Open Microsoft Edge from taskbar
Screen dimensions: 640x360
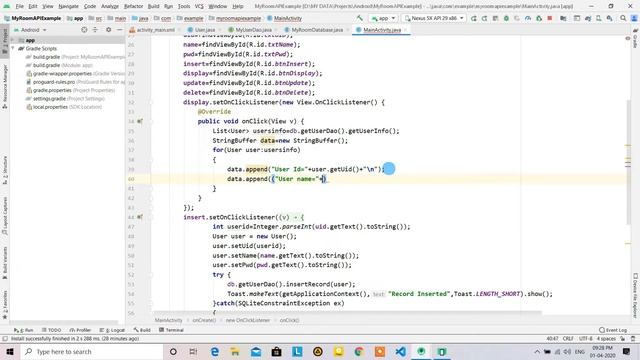coord(215,351)
